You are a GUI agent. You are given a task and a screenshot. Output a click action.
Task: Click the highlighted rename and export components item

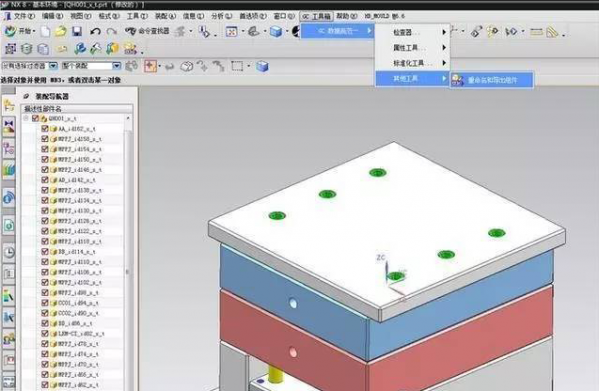point(492,80)
